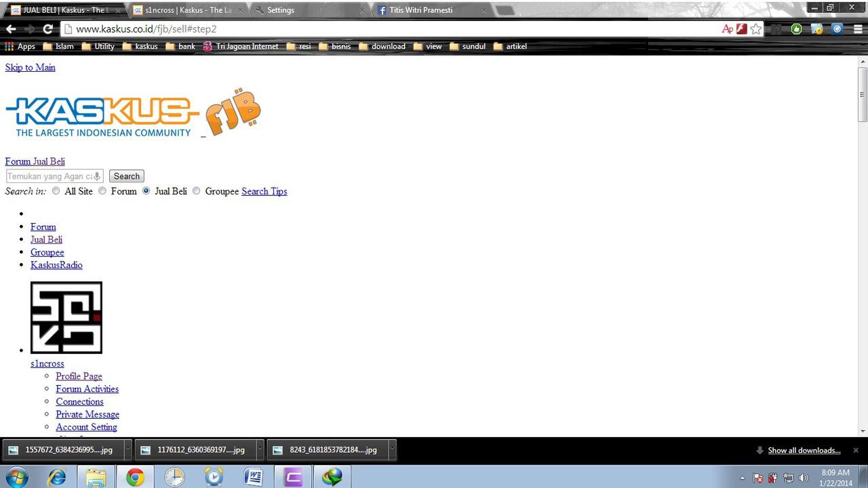Open the clock app in taskbar
868x488 pixels.
pyautogui.click(x=174, y=477)
